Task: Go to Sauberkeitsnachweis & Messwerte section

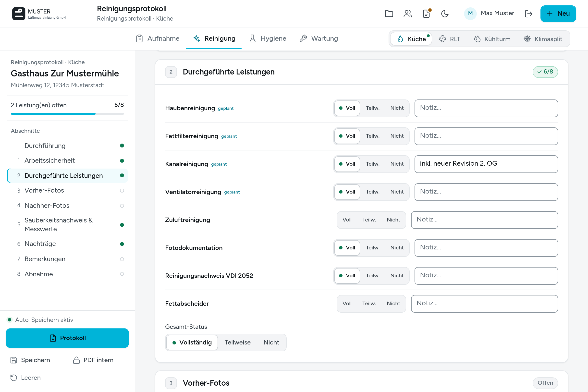Action: point(67,225)
